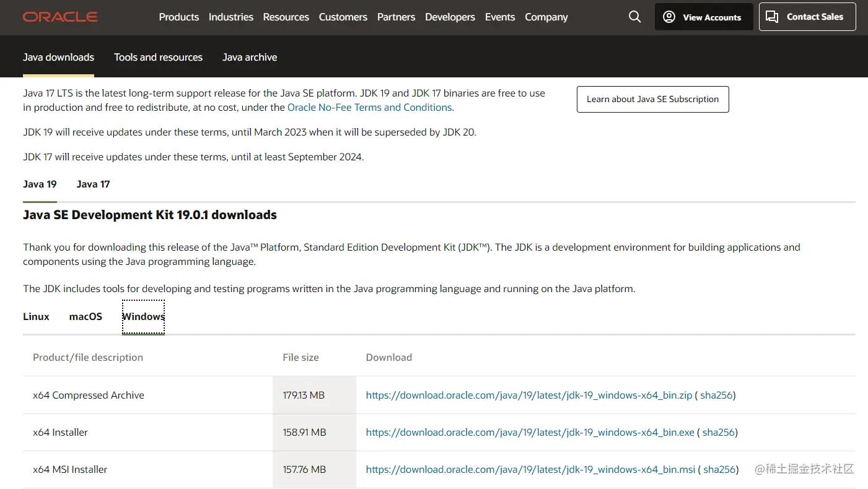The height and width of the screenshot is (489, 868).
Task: Open the Partners menu
Action: [397, 17]
